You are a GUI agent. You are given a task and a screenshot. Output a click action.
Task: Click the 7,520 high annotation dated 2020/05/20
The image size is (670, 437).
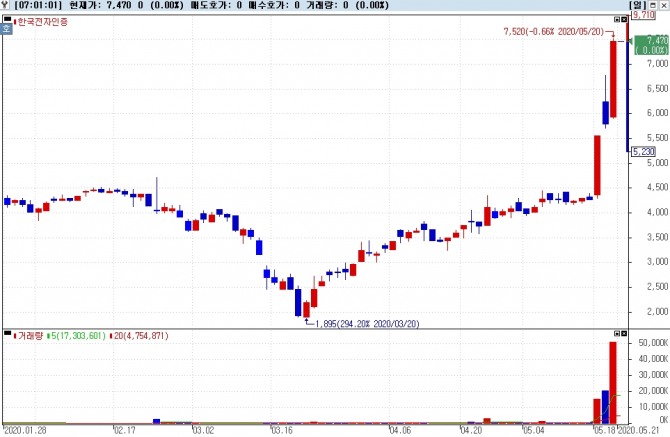[554, 32]
